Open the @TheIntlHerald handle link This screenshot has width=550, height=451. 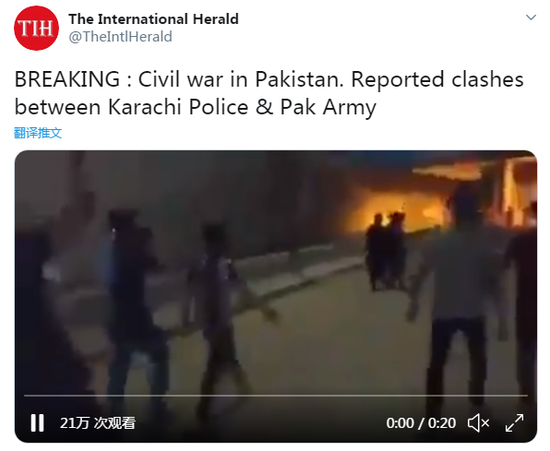coord(120,37)
